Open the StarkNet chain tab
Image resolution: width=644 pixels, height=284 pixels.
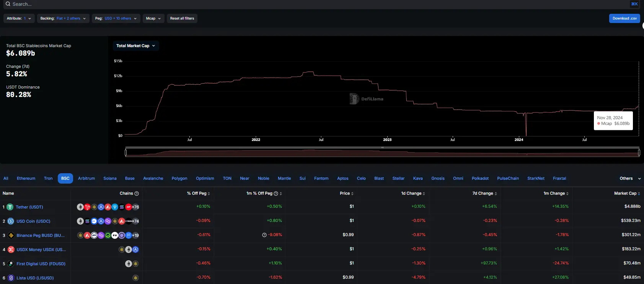click(x=536, y=178)
